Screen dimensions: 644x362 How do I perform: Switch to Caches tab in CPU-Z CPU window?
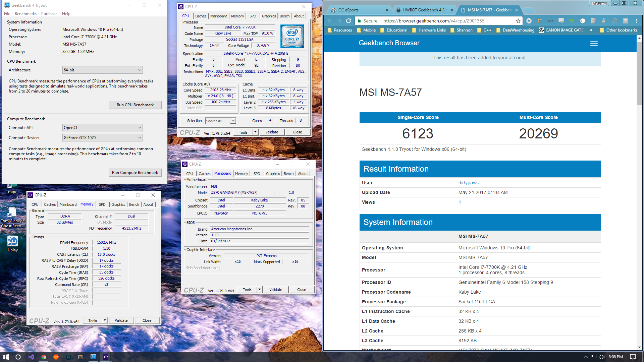coord(201,16)
